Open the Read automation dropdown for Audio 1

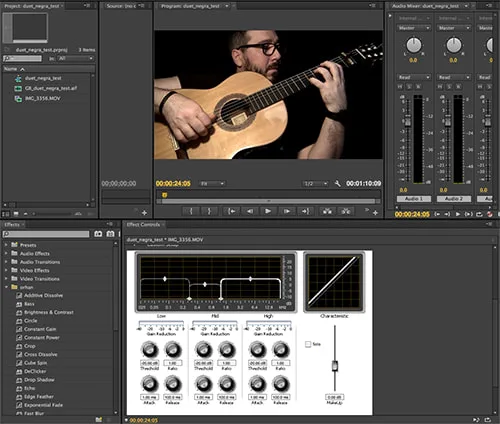point(414,77)
